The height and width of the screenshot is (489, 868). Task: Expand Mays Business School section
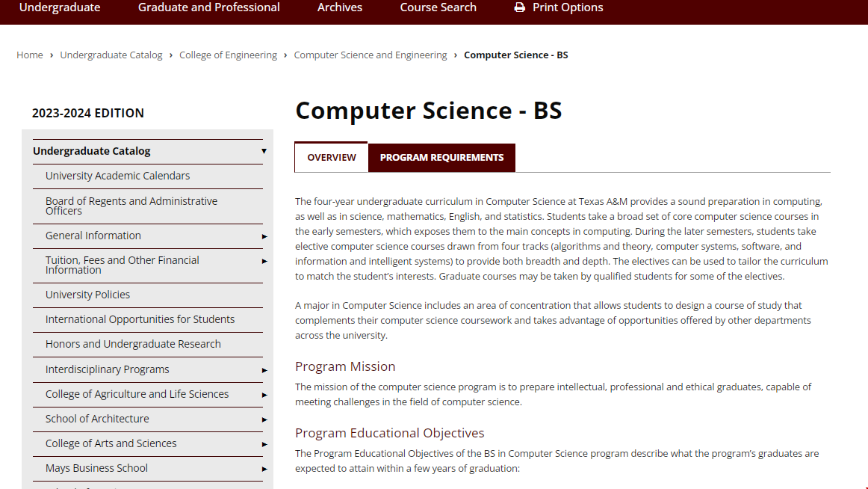[x=264, y=468]
